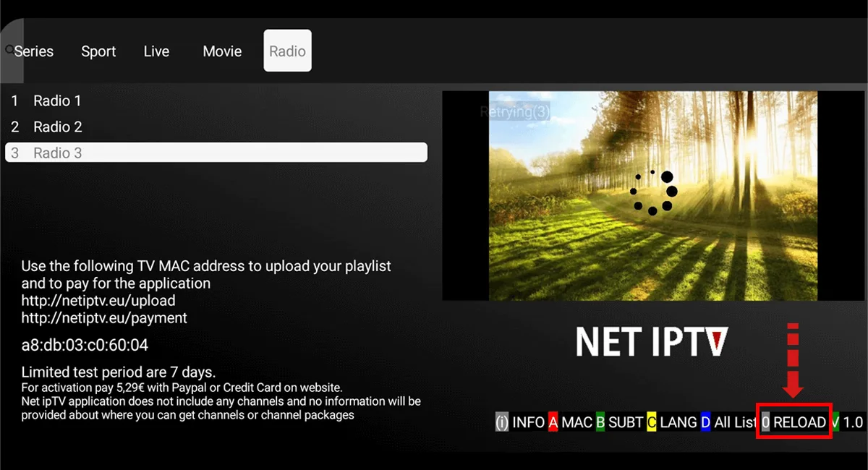This screenshot has width=868, height=470.
Task: Choose the highlighted Radio 3 row
Action: click(216, 153)
